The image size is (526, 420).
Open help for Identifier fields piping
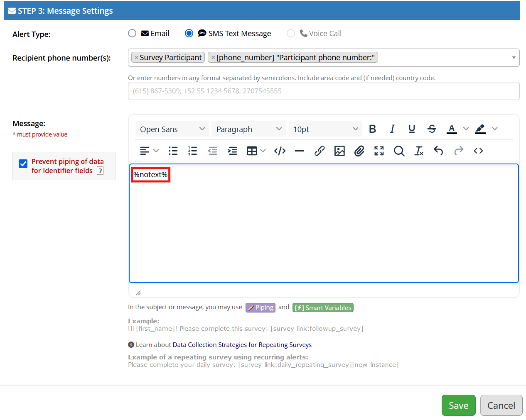pyautogui.click(x=100, y=171)
